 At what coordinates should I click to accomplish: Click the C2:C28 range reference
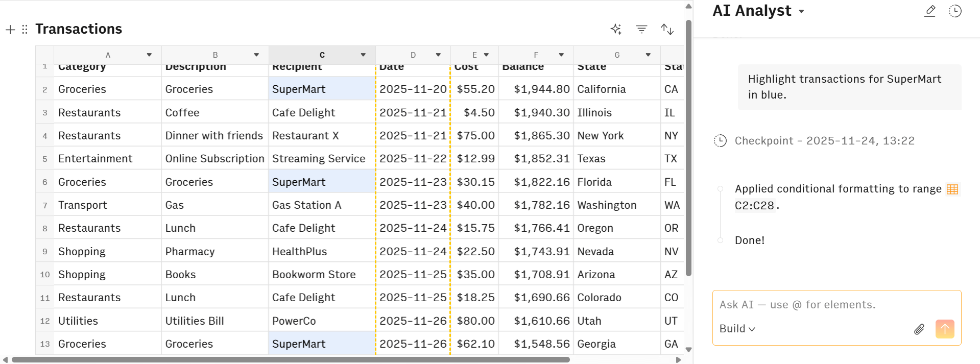pyautogui.click(x=755, y=206)
